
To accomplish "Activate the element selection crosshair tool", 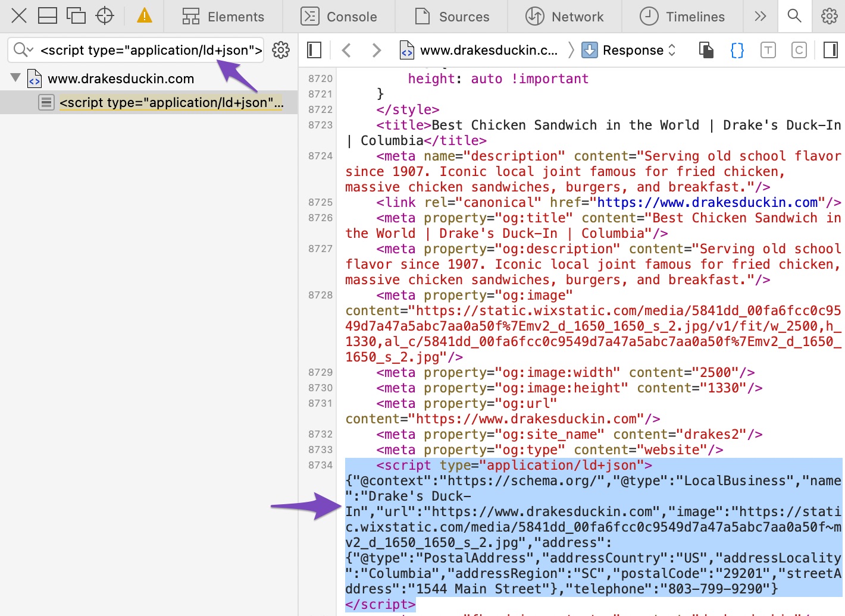I will 105,16.
